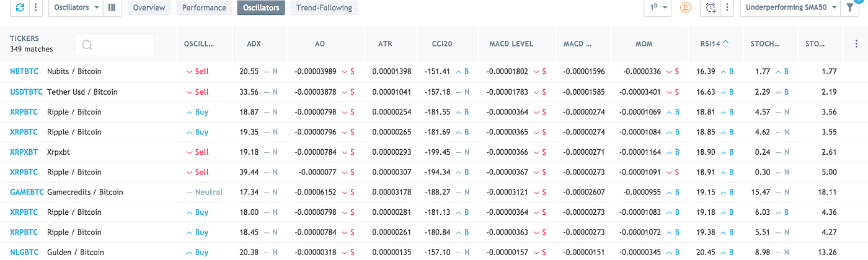
Task: Open the three-dot menu beside refresh
Action: coord(36,7)
